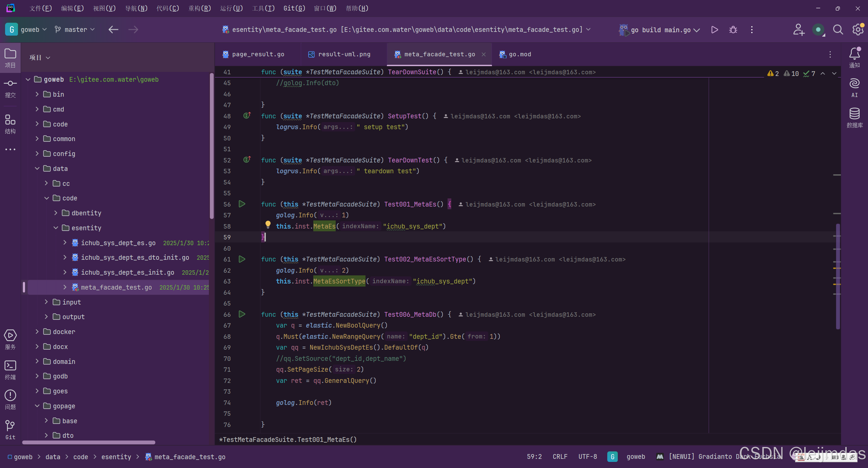Click the override gutter marker at SetupTest

click(x=247, y=116)
